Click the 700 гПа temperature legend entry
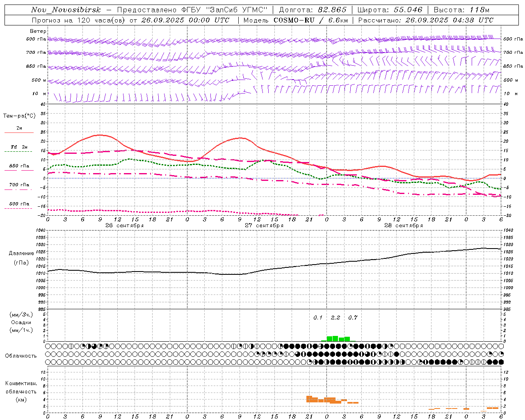Screen dimensions: 525x420 (19, 185)
